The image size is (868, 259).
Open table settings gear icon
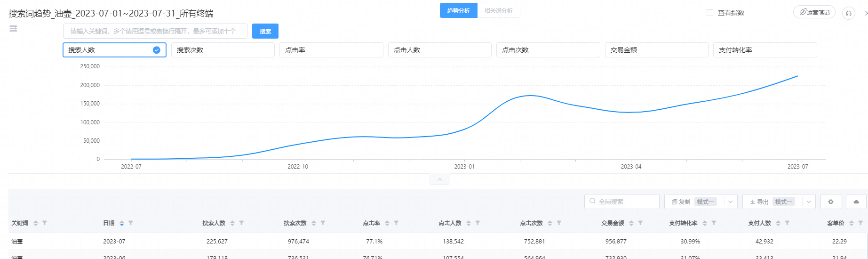coord(830,202)
